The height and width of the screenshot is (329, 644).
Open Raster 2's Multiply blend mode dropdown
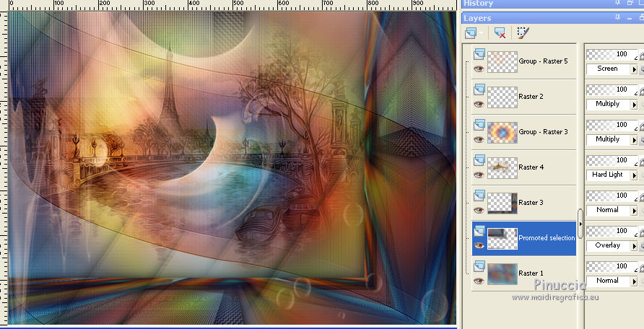click(x=634, y=105)
